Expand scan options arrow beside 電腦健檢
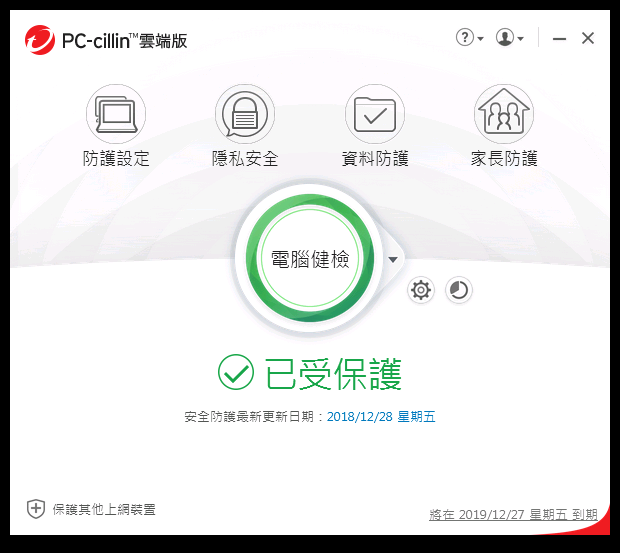Viewport: 620px width, 553px height. 393,260
